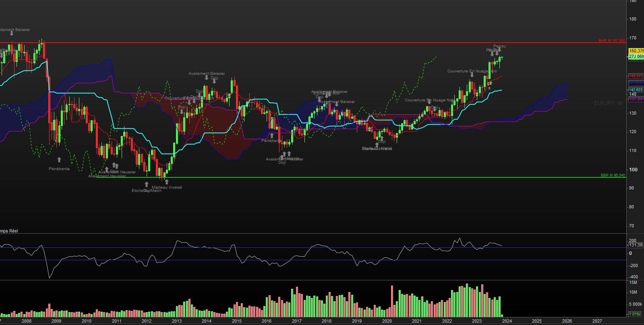The width and height of the screenshot is (644, 325).
Task: Click the down arrow under Pendu pattern label
Action: (x=499, y=50)
